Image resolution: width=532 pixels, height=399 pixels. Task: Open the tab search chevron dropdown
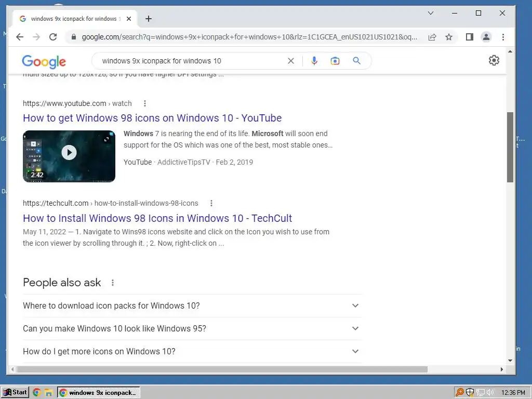point(431,13)
